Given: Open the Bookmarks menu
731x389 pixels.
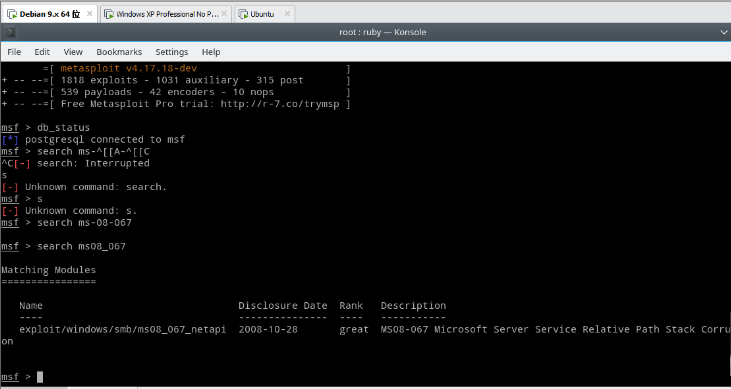Looking at the screenshot, I should (119, 52).
